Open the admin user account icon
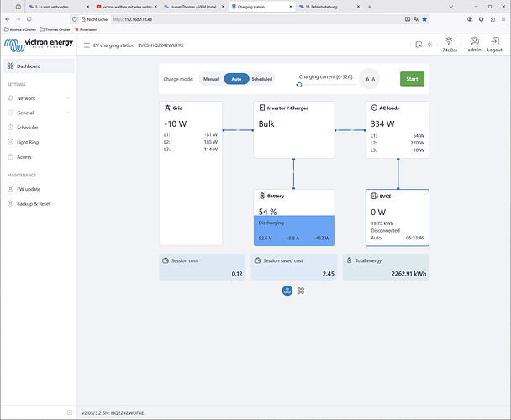511x420 pixels. click(x=475, y=41)
